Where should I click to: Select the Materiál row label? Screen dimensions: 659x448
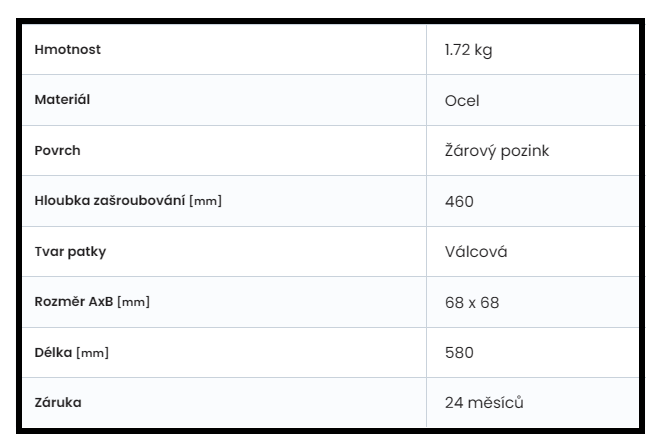point(64,100)
